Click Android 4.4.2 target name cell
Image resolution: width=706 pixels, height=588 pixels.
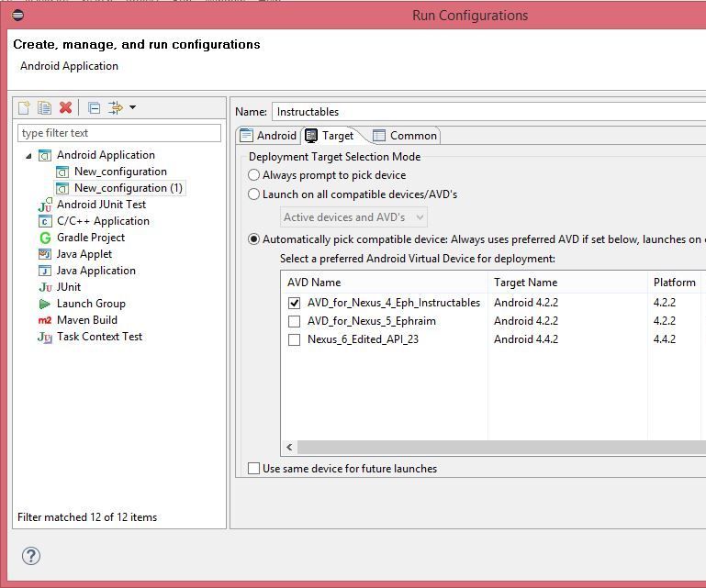point(526,339)
